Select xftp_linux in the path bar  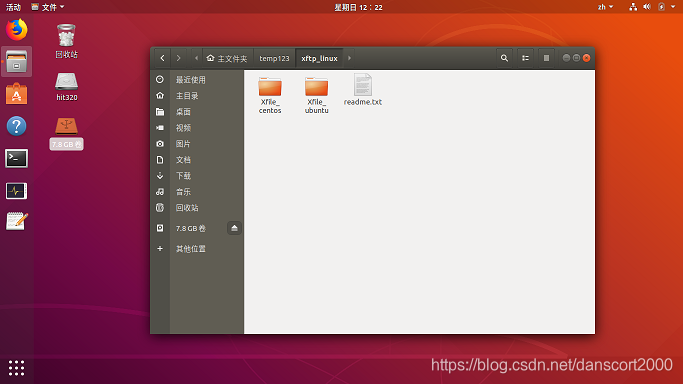click(319, 58)
